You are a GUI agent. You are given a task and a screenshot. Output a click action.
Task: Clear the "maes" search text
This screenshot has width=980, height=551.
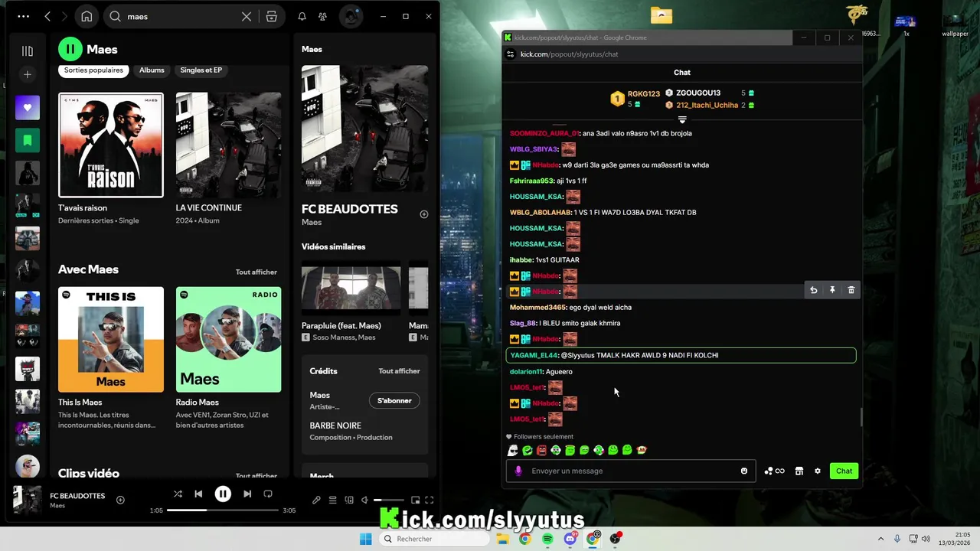coord(247,16)
